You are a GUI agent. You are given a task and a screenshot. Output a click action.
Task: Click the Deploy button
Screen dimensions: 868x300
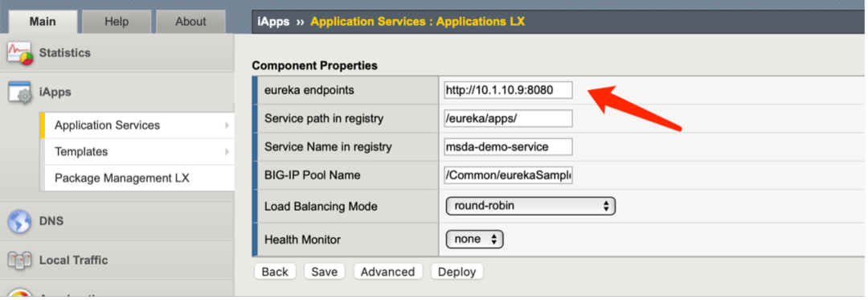click(457, 272)
